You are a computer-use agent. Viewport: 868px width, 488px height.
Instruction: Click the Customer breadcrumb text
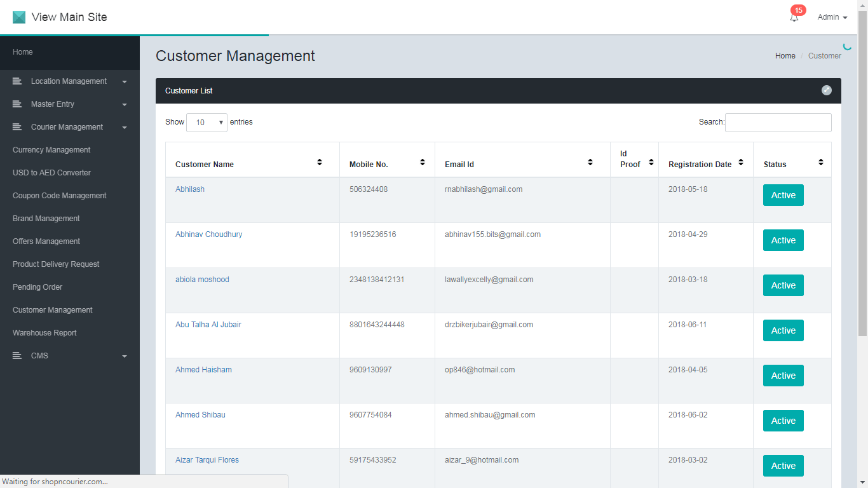coord(825,56)
